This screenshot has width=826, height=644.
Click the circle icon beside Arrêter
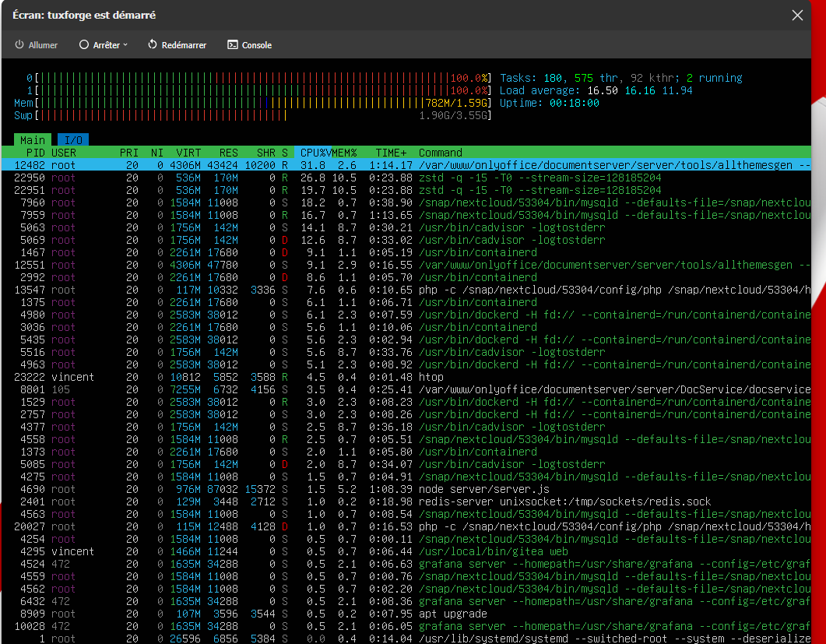pos(84,45)
